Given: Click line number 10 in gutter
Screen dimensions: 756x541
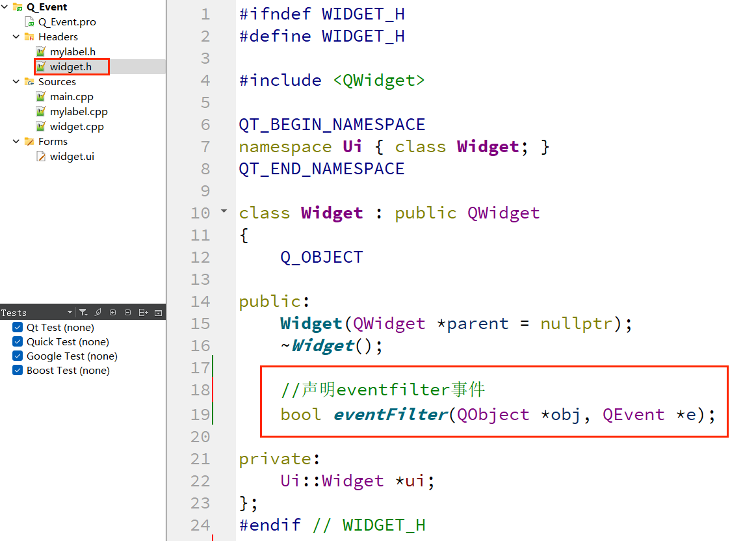Looking at the screenshot, I should tap(200, 213).
